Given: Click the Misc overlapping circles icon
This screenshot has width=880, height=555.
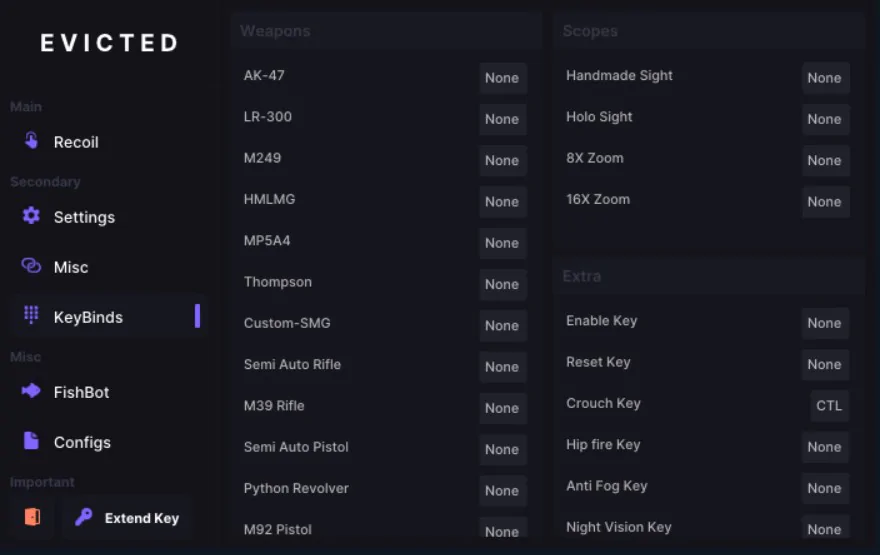Looking at the screenshot, I should pos(32,266).
